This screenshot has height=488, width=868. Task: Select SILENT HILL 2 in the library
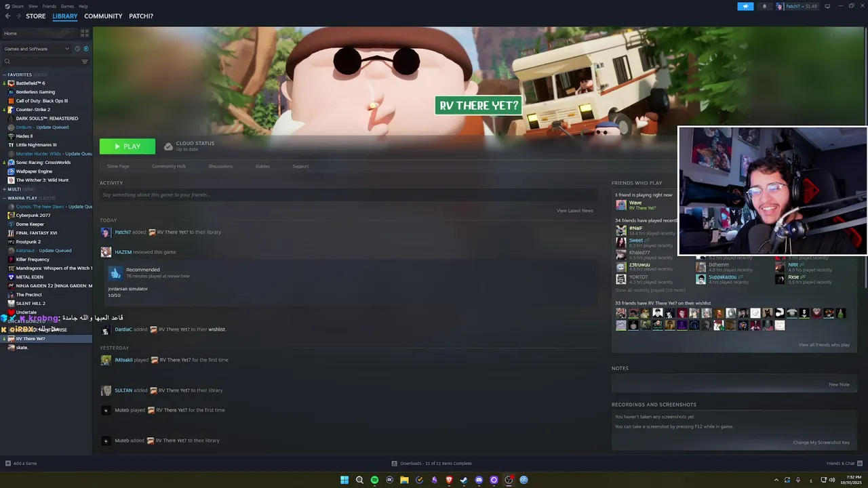point(31,304)
